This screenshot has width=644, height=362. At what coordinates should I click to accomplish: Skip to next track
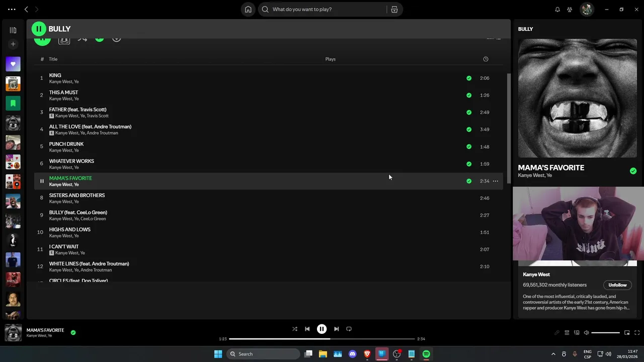tap(336, 329)
